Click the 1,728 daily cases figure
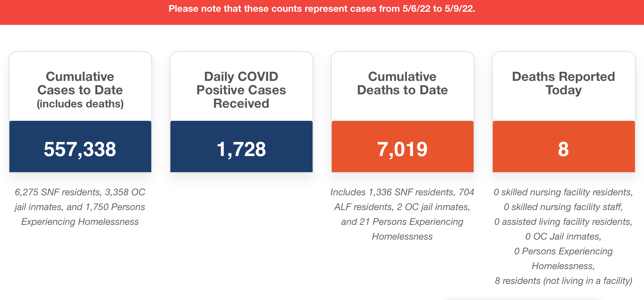 tap(241, 149)
